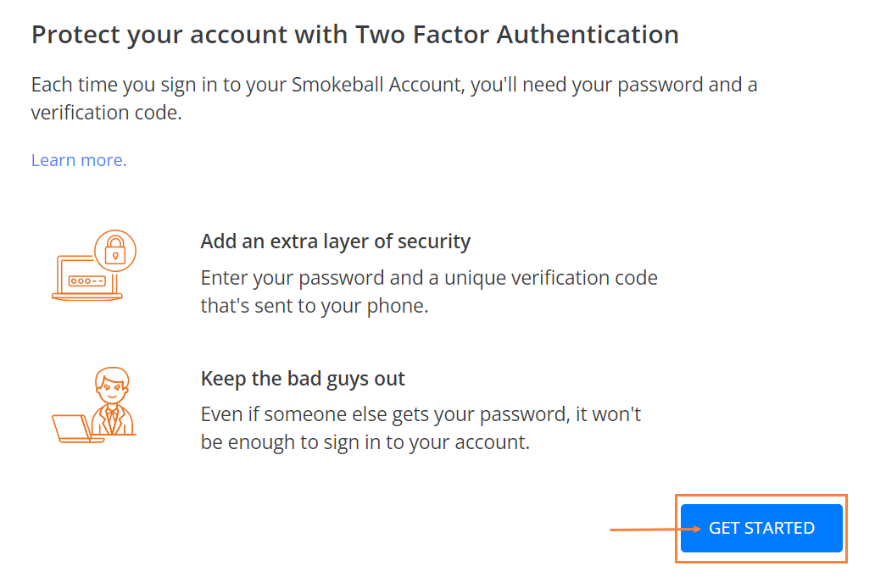Open the Learn more link
Image resolution: width=886 pixels, height=588 pixels.
(79, 160)
